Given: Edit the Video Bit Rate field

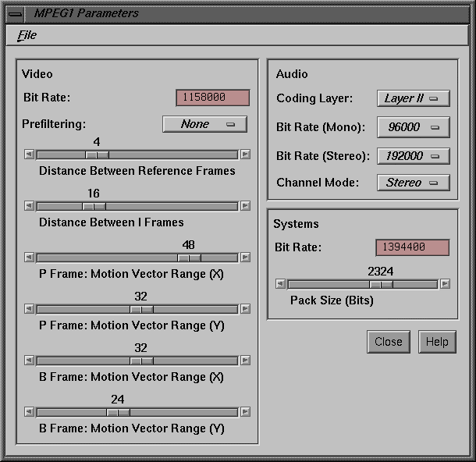Looking at the screenshot, I should (213, 98).
